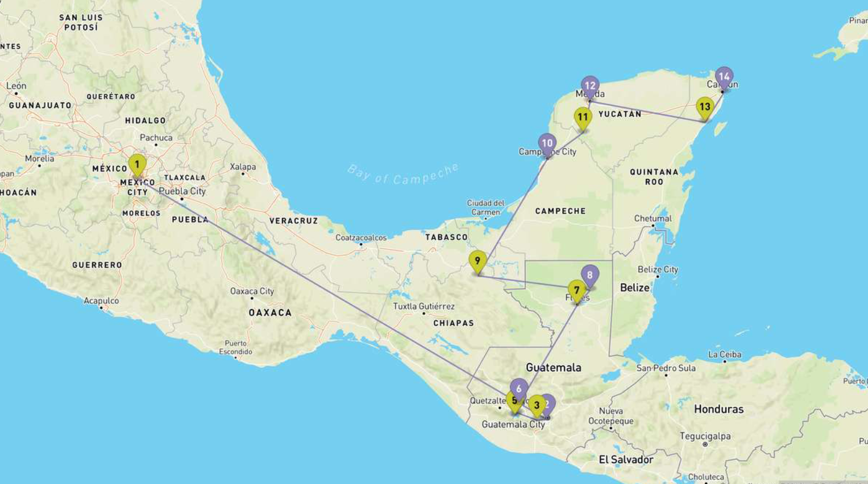
Task: Select the Tegucigalpa city label
Action: click(x=705, y=436)
